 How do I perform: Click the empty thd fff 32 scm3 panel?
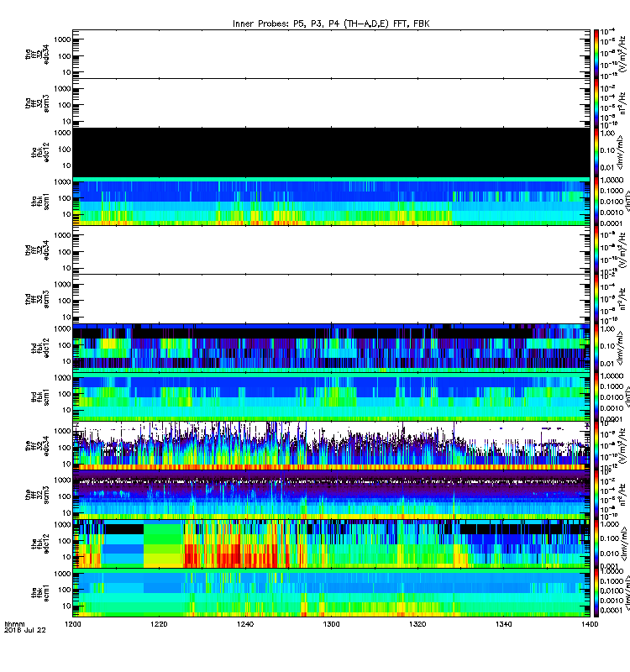(x=331, y=299)
